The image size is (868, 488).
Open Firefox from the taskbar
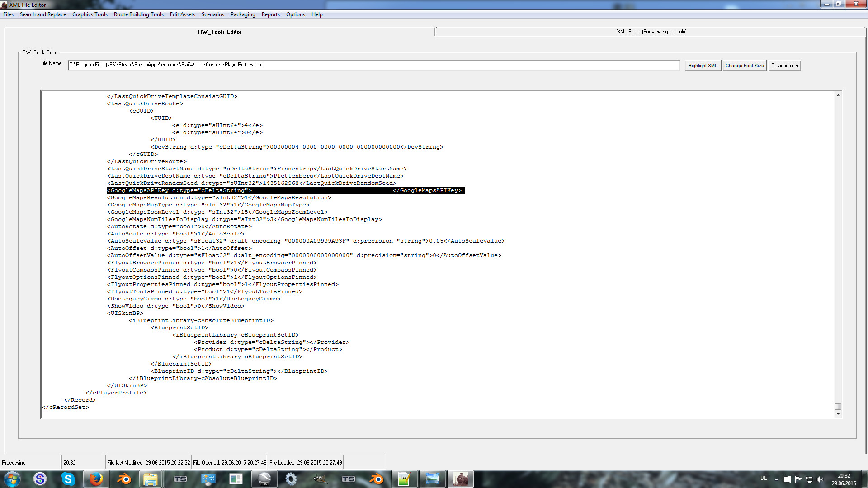click(95, 479)
